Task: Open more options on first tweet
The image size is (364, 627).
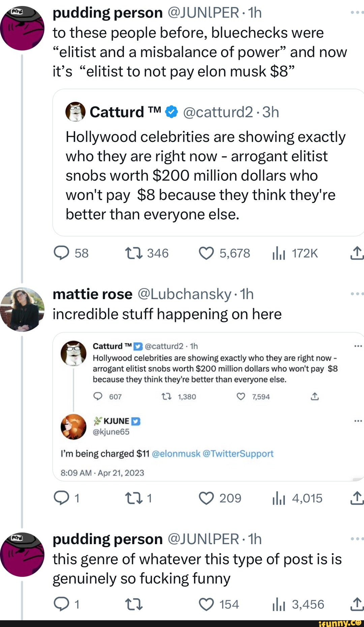Action: point(357,12)
